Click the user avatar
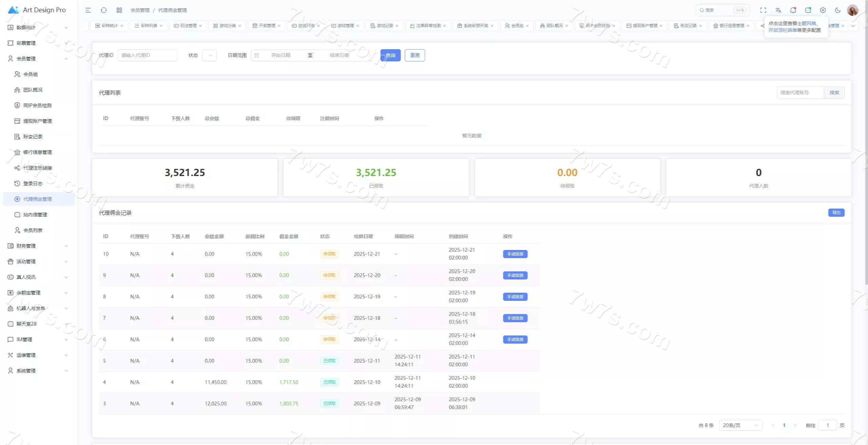 tap(852, 10)
